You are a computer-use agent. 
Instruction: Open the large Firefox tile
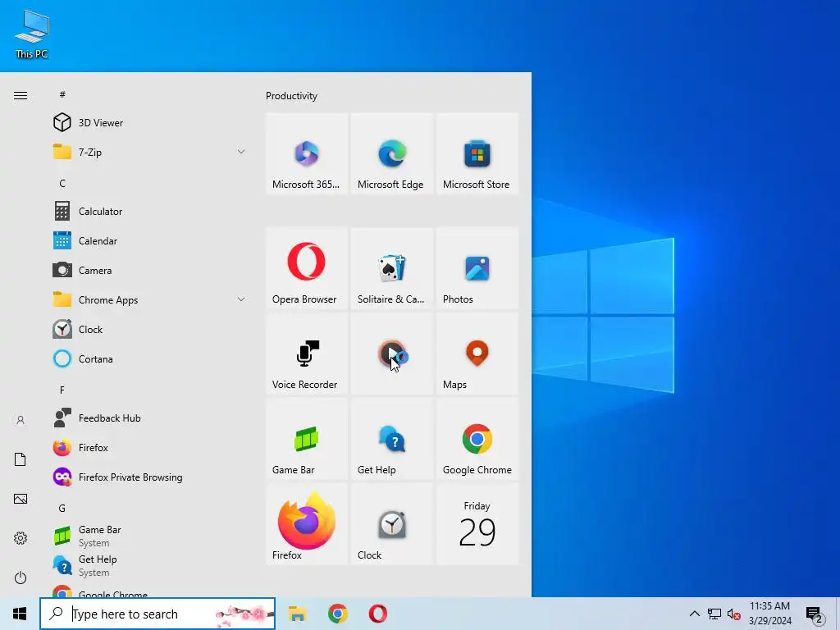[x=307, y=524]
